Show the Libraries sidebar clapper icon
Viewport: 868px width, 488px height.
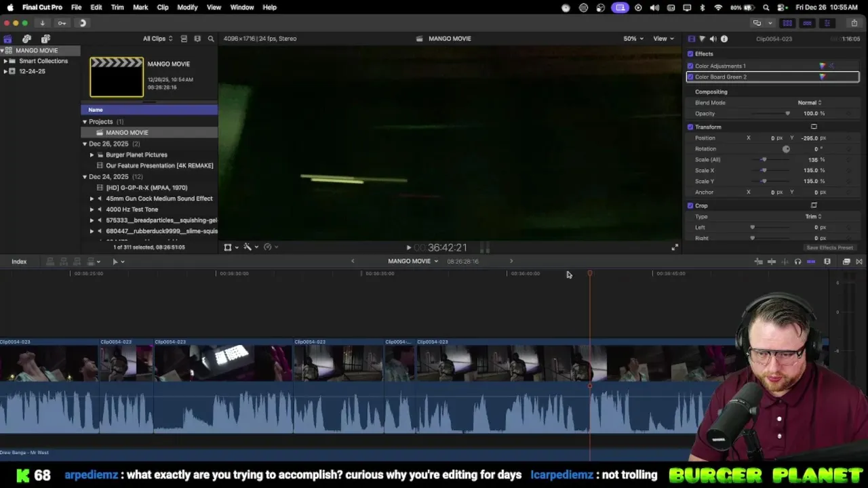tap(7, 39)
